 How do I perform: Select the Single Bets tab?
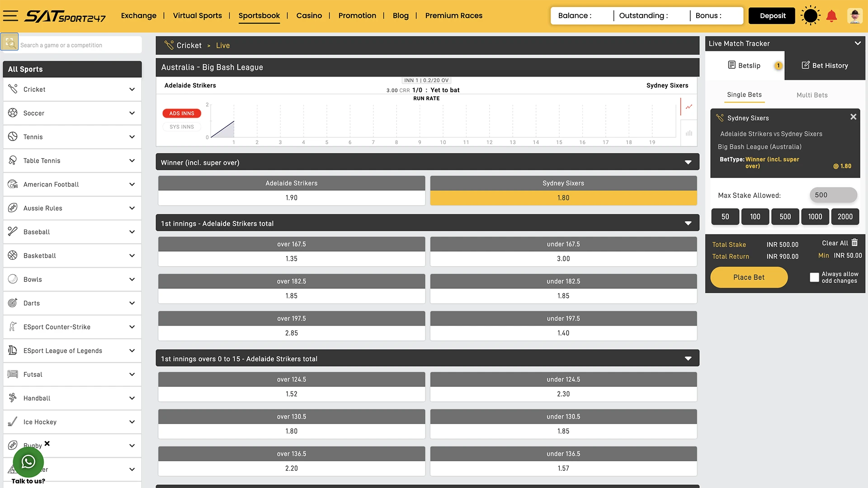point(744,95)
